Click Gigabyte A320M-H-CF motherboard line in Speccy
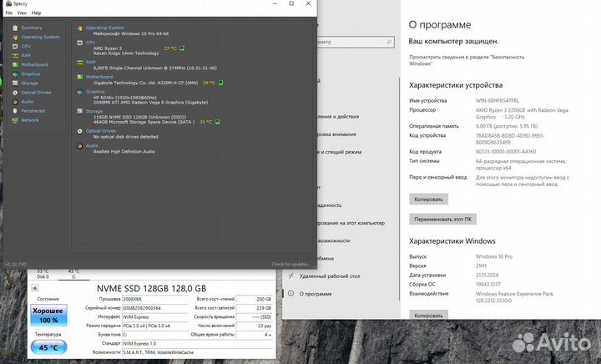The image size is (601, 364). tap(145, 83)
